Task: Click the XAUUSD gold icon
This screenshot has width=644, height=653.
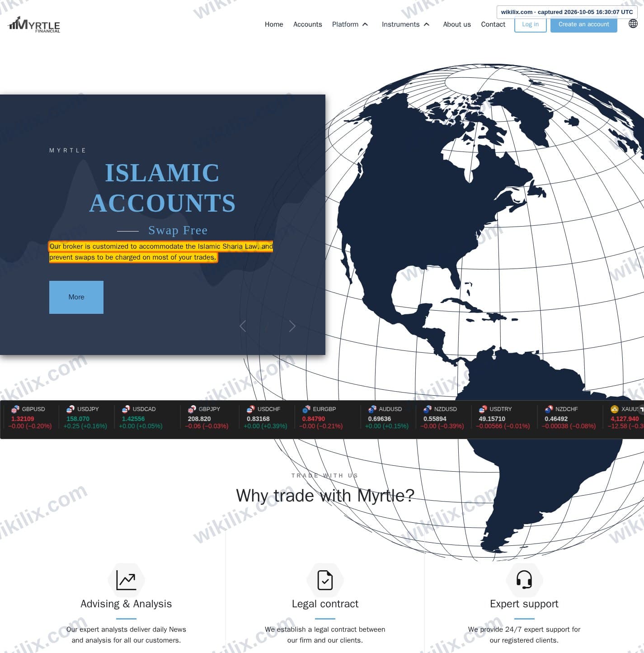Action: [614, 409]
